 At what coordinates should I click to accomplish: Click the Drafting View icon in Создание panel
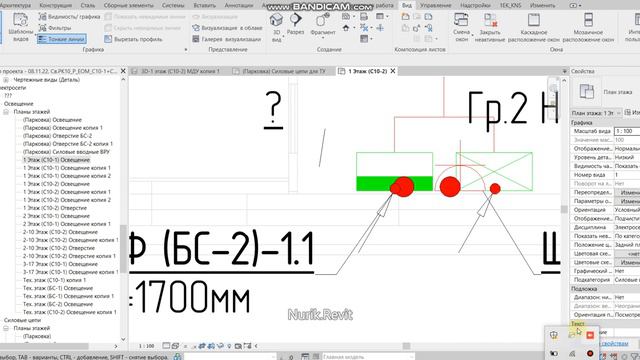[364, 17]
